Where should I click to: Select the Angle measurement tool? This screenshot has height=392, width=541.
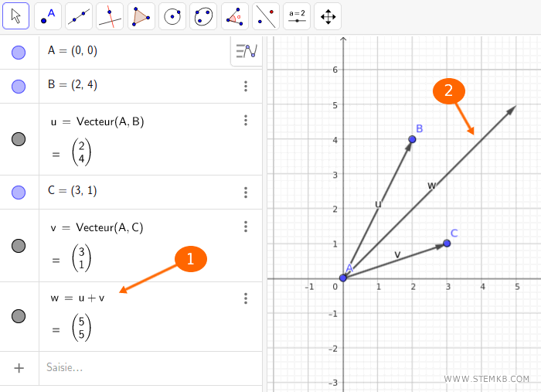234,16
